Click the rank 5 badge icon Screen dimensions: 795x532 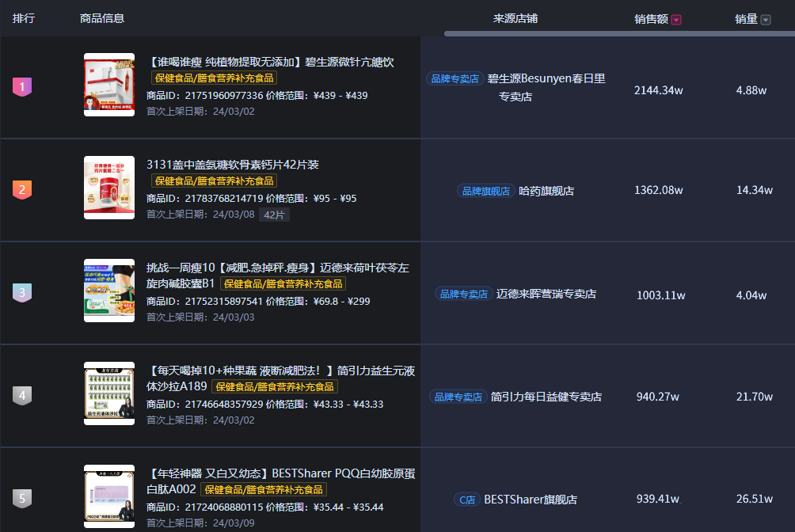tap(22, 499)
